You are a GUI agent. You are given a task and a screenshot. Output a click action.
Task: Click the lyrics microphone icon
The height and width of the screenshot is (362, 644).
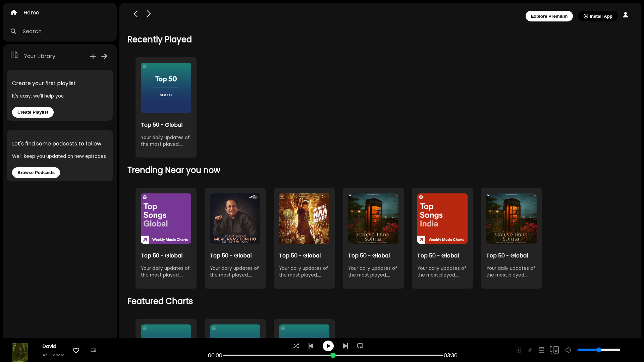click(x=530, y=350)
